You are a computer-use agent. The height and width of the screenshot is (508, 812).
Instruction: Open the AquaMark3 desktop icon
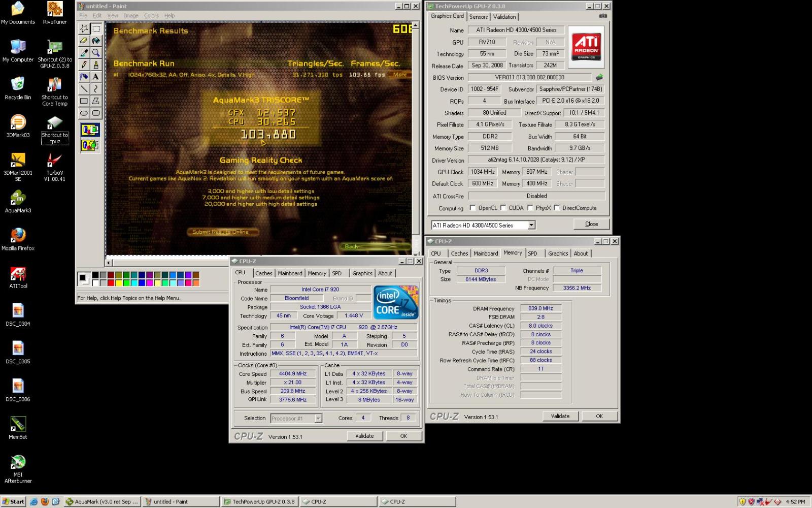18,202
